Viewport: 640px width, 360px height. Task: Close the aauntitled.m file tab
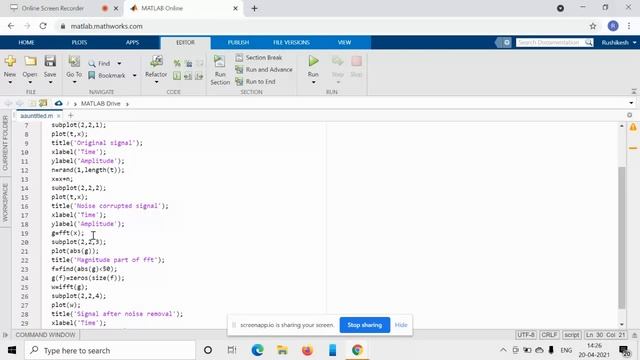[x=58, y=116]
